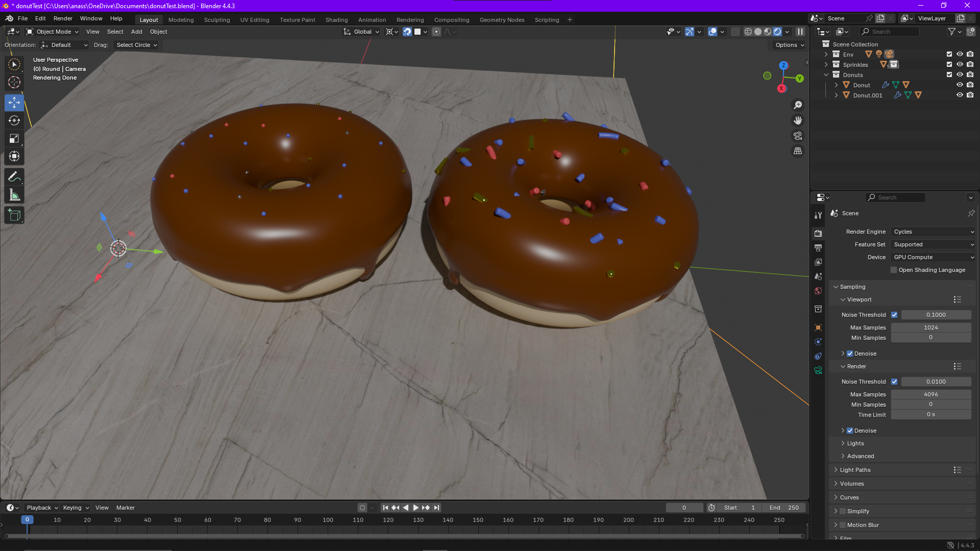Select the Measure tool
Viewport: 980px width, 551px height.
click(x=14, y=195)
